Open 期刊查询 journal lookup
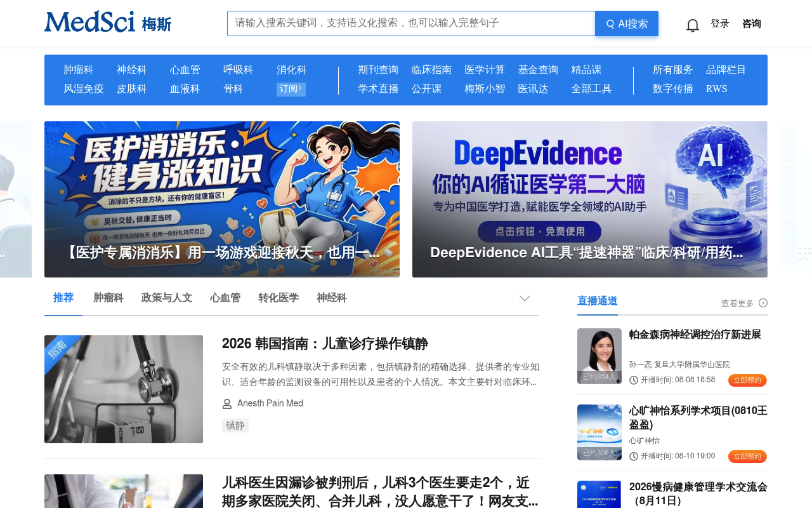Viewport: 812px width, 508px height. [378, 70]
